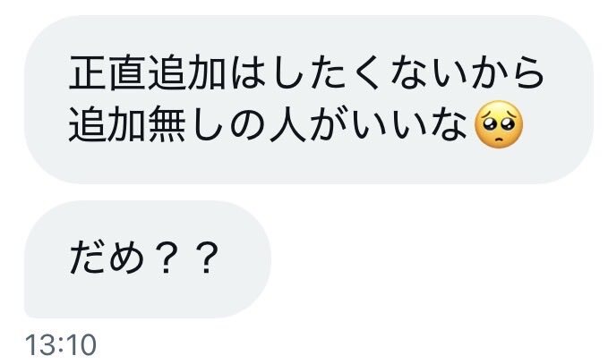Click the 無 kanji in the message

tap(166, 124)
